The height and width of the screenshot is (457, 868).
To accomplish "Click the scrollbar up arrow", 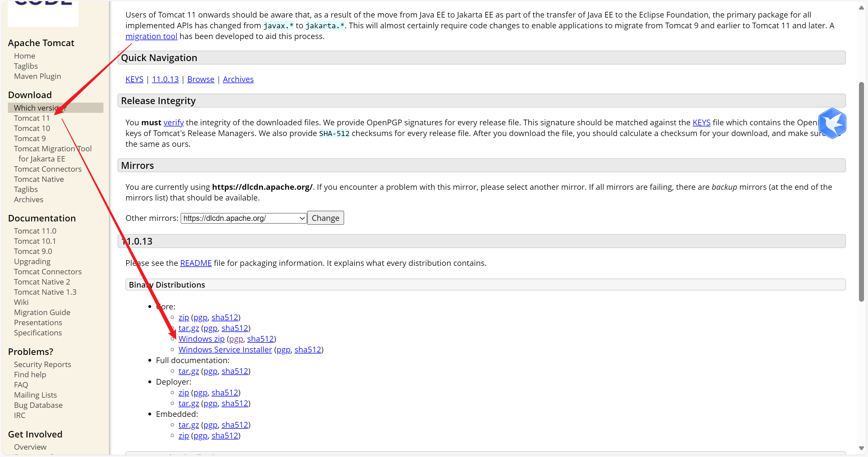I will (x=861, y=8).
